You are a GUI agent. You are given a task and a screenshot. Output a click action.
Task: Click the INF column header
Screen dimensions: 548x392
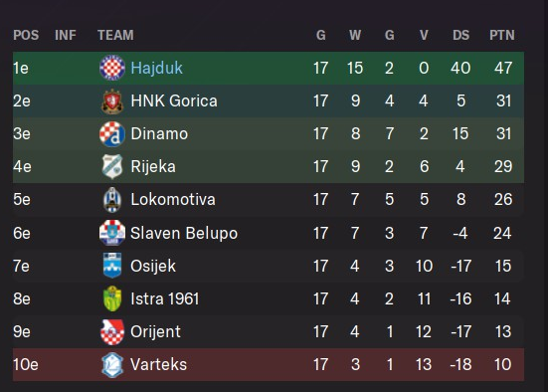pos(66,35)
